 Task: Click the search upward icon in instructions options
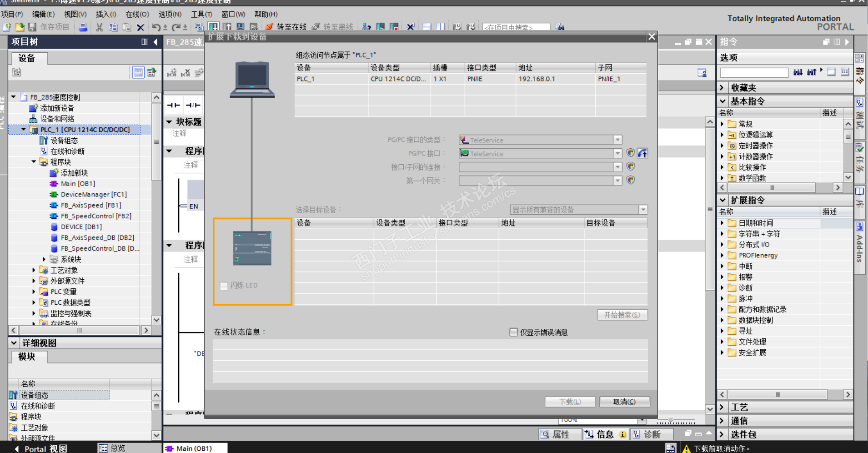tap(812, 72)
